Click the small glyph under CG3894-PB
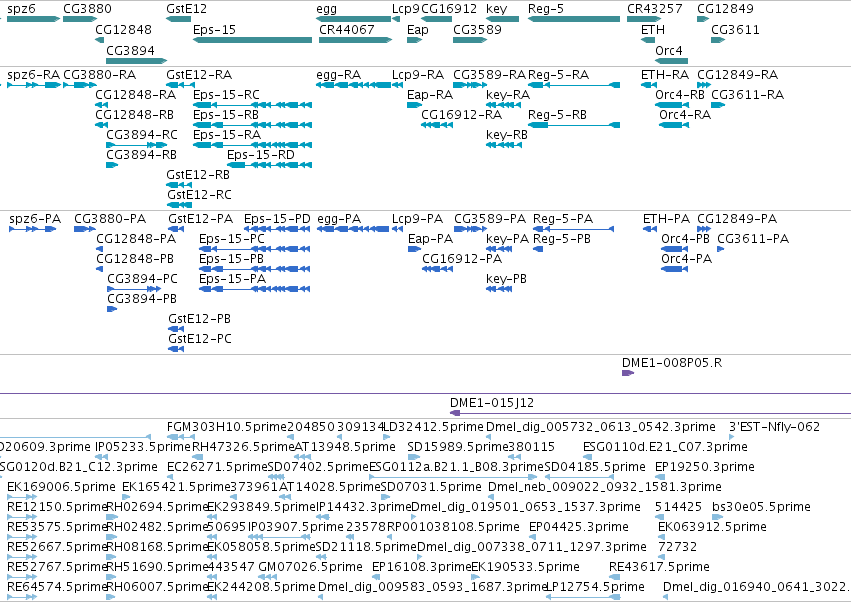Screen dimensions: 851x602 pos(112,309)
